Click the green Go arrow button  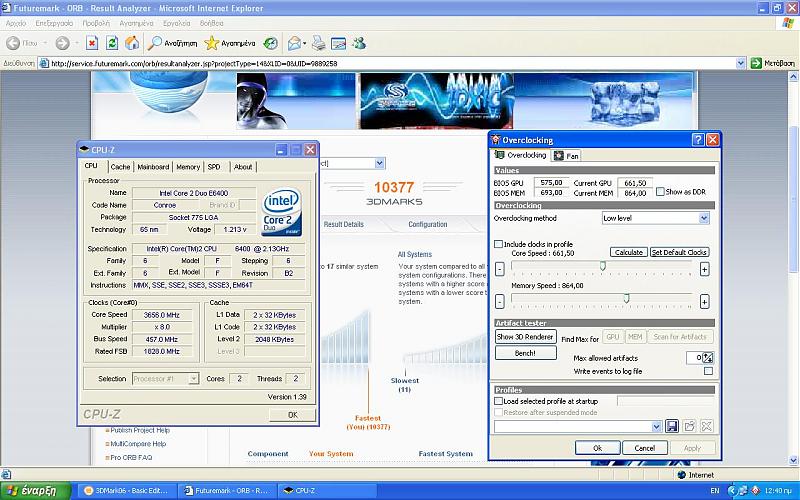point(756,63)
